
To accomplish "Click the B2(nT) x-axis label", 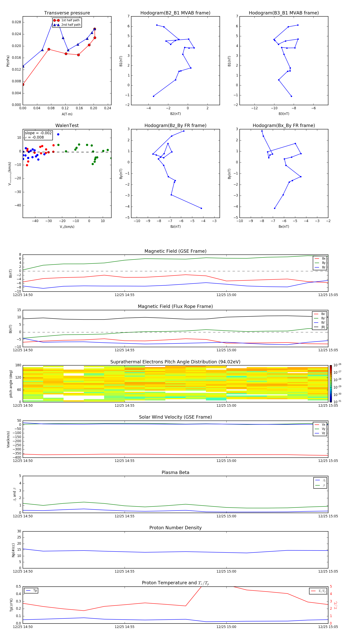I will tap(175, 114).
